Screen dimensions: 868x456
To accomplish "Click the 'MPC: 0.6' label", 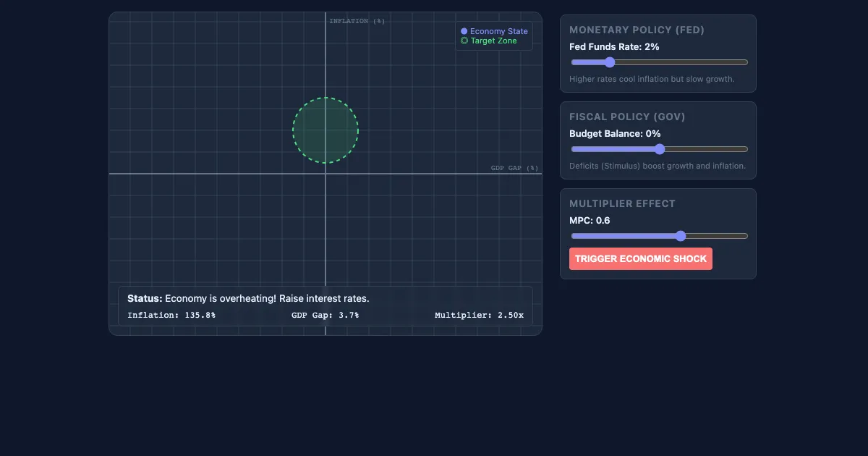I will (x=590, y=220).
